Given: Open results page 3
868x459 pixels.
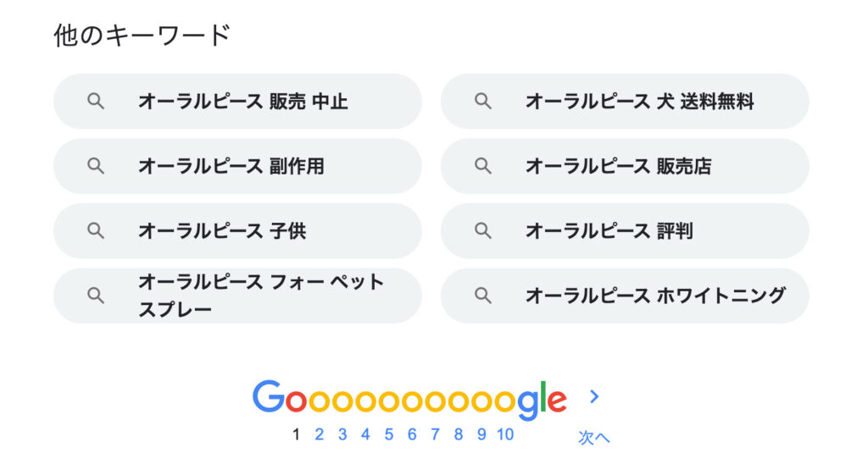Looking at the screenshot, I should tap(342, 434).
